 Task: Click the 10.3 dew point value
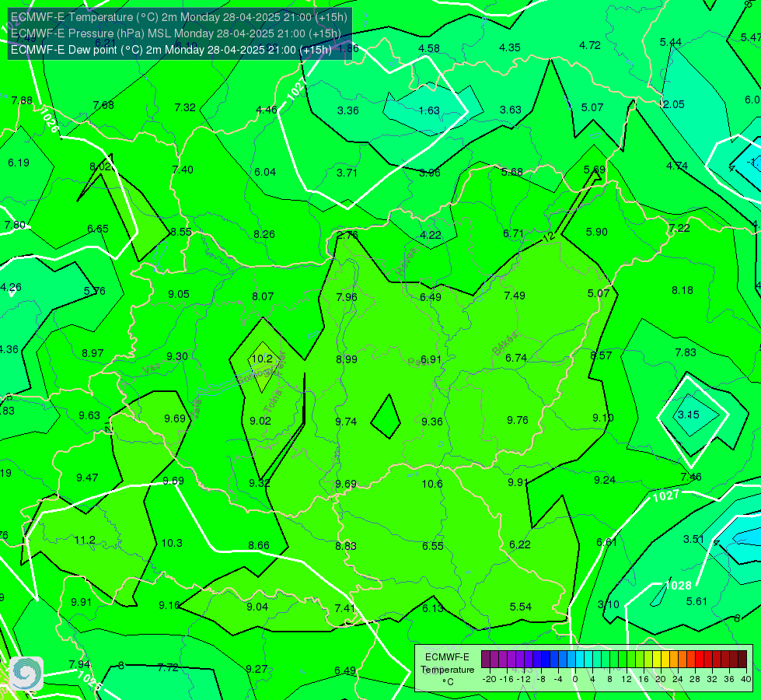click(x=172, y=543)
